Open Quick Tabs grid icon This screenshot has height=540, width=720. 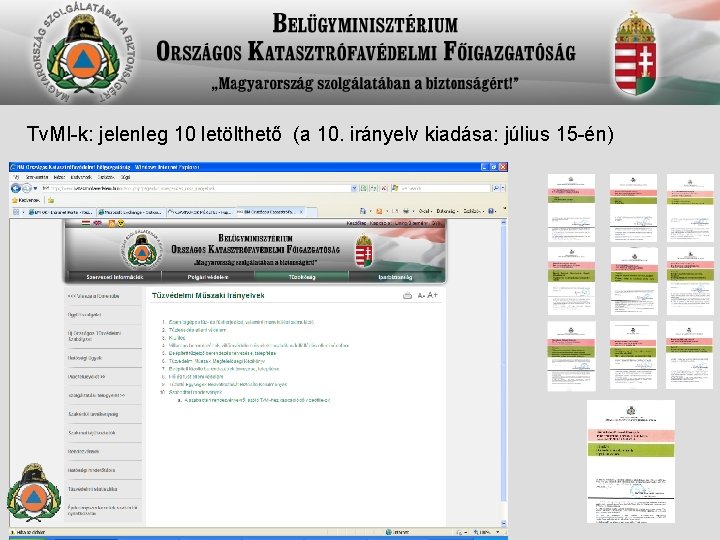(x=16, y=212)
